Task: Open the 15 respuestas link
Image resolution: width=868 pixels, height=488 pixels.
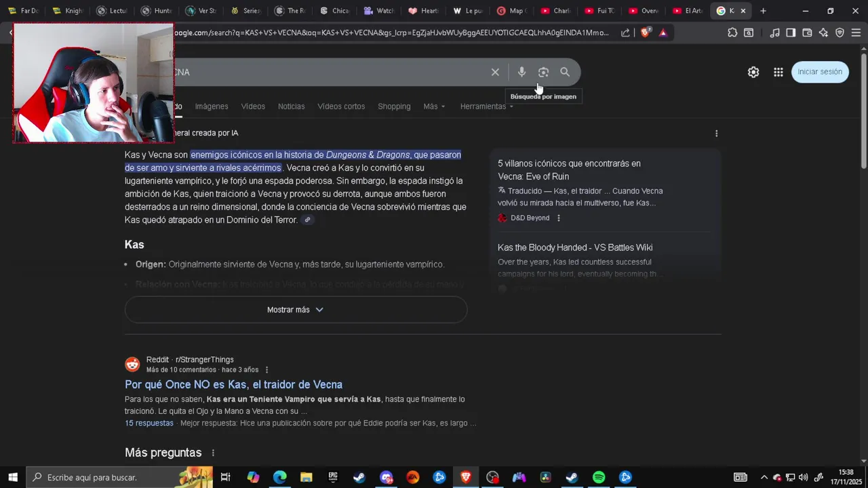Action: [x=149, y=423]
